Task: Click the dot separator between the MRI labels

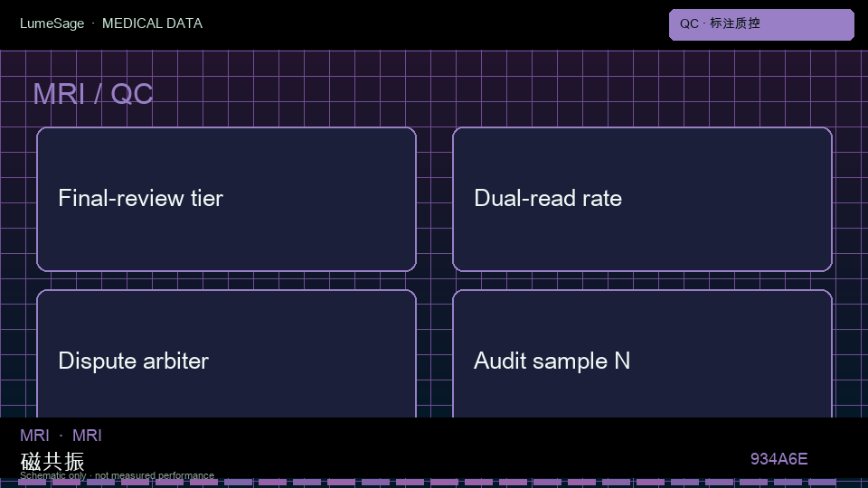Action: pos(61,436)
